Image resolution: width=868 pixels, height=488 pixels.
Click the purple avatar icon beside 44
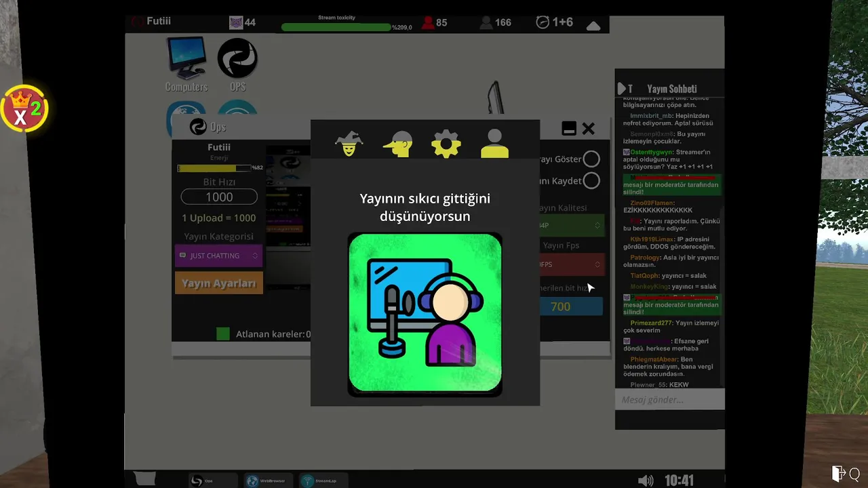(235, 22)
